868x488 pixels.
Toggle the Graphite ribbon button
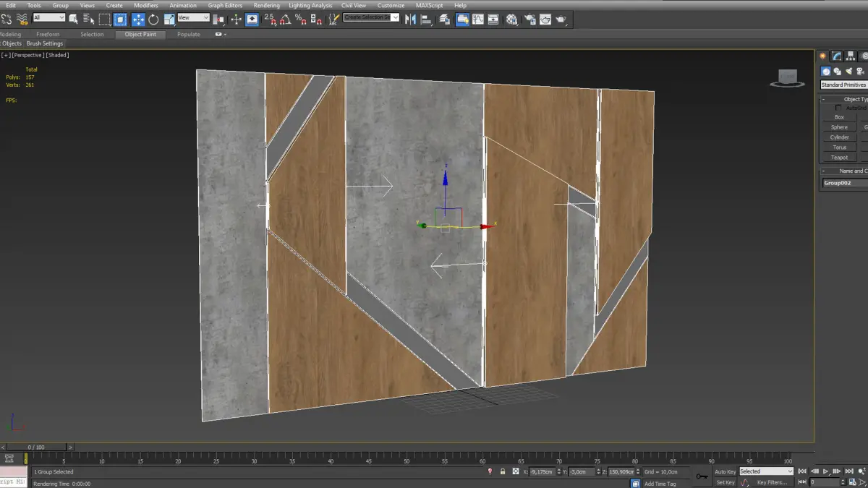click(462, 19)
